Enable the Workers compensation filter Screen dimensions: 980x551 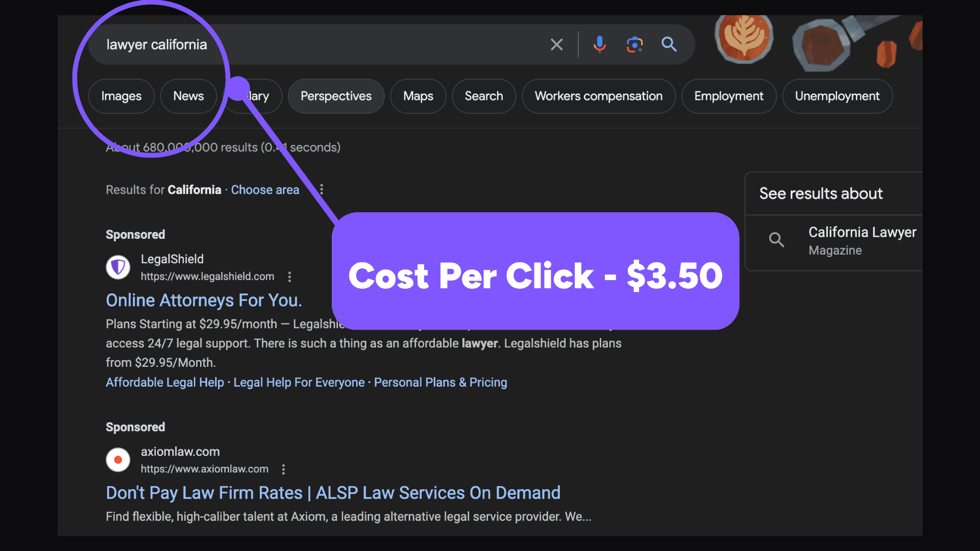(x=598, y=96)
